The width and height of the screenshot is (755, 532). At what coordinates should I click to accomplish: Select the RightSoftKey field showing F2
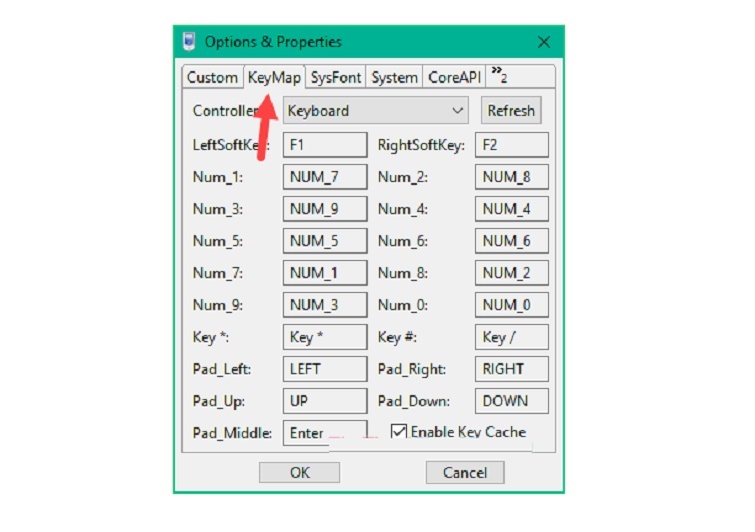[x=511, y=145]
